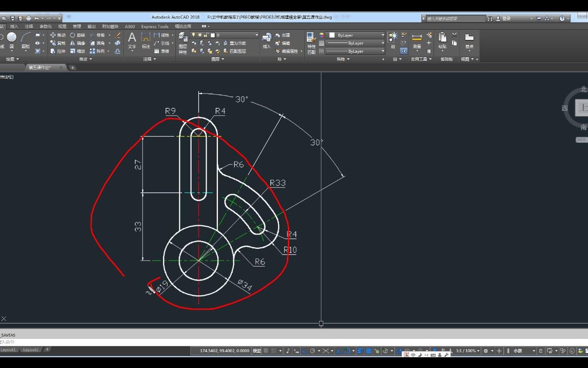The height and width of the screenshot is (368, 588).
Task: Open the Layer Properties manager
Action: (x=183, y=39)
